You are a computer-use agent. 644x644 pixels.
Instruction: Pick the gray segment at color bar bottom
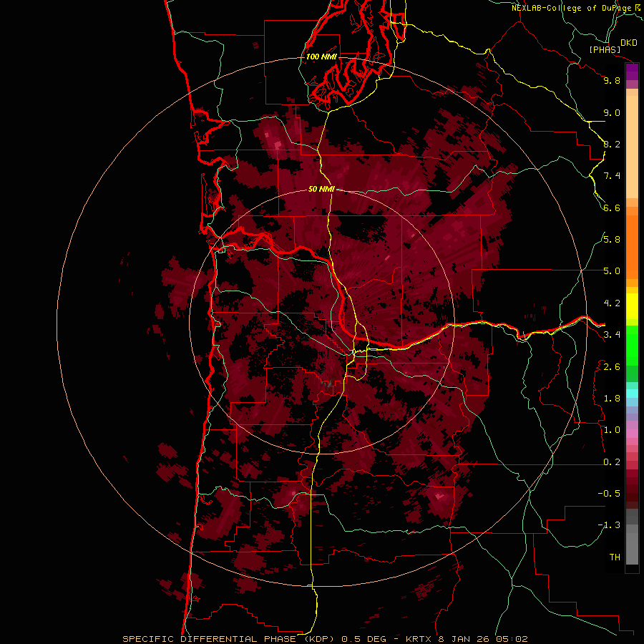pyautogui.click(x=632, y=543)
